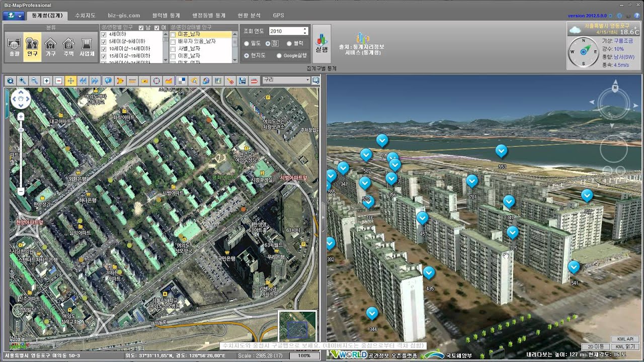Uncheck the 4세이하 age checkbox

pos(104,34)
